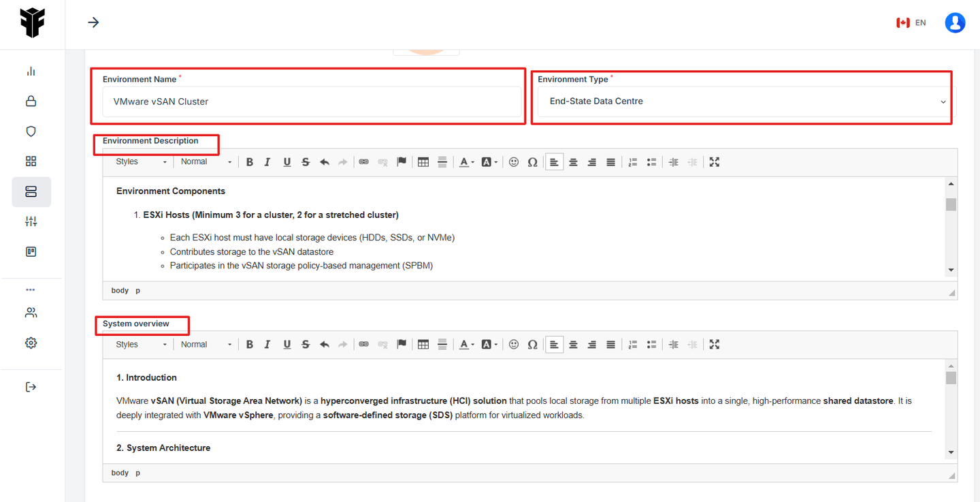Open text color picker in Environment Description
Image resolution: width=980 pixels, height=502 pixels.
click(x=466, y=162)
